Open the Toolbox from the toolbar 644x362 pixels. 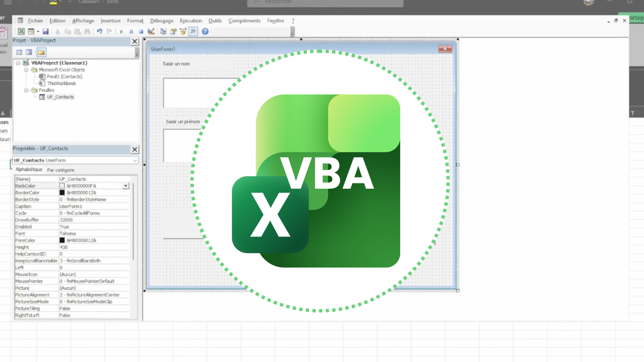click(192, 31)
